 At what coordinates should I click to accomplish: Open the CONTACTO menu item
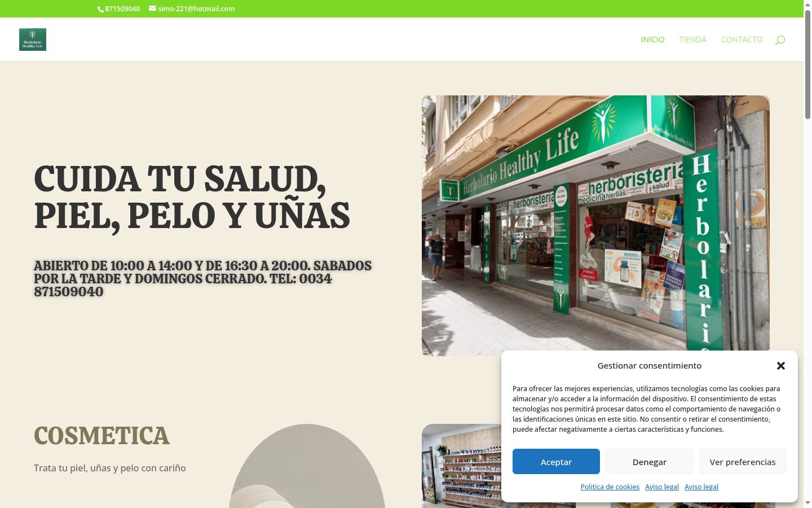pyautogui.click(x=742, y=40)
